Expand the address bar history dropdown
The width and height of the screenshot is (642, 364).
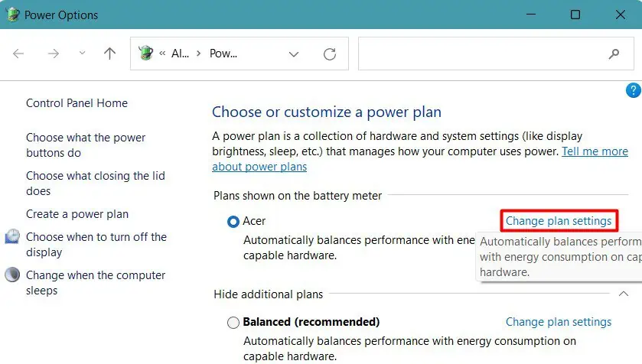[x=294, y=54]
